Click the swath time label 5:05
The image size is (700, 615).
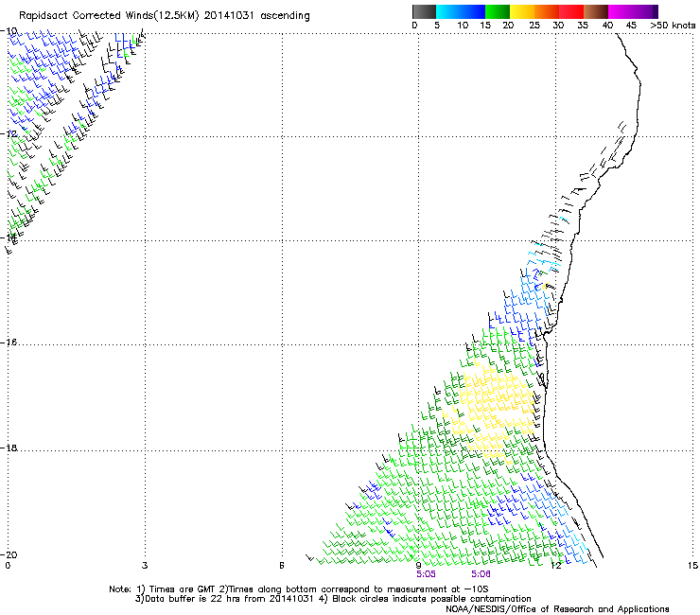(x=426, y=574)
